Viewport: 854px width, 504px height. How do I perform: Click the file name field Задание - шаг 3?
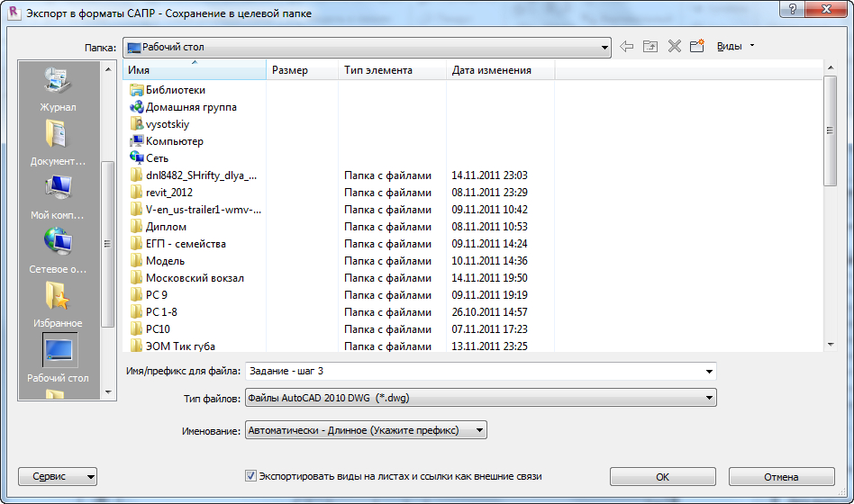[481, 371]
